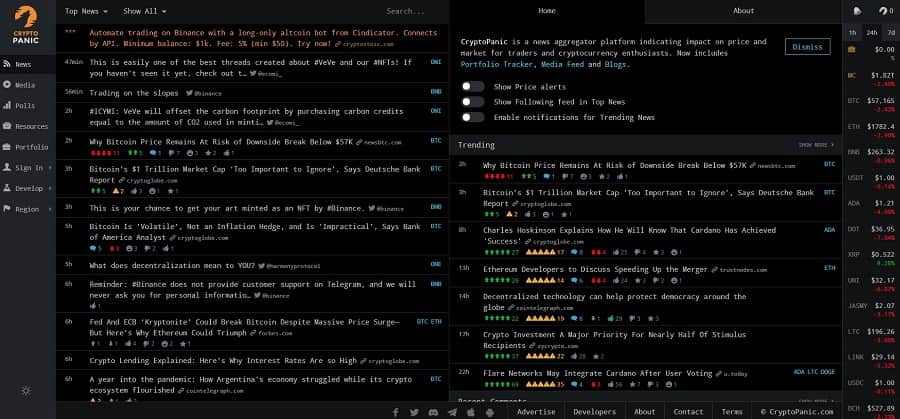Toggle light/dark theme sun icon
This screenshot has height=419, width=900.
(26, 391)
